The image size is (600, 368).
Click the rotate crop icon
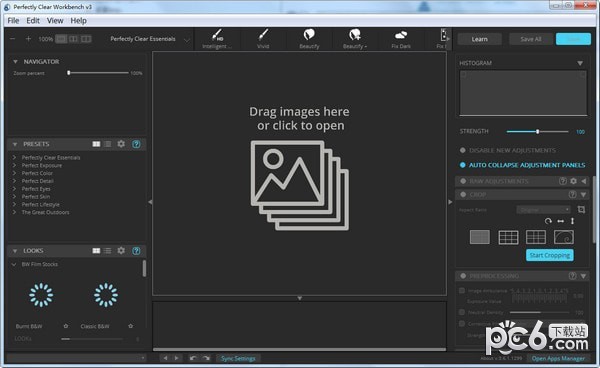[548, 221]
